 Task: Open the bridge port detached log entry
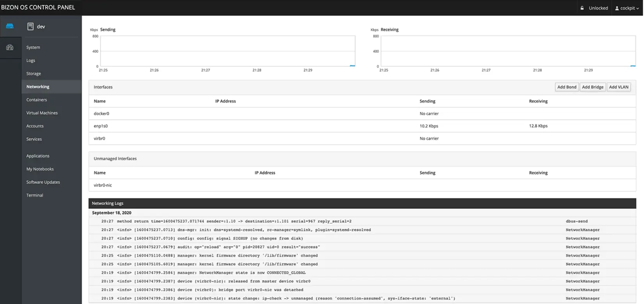tap(362, 290)
